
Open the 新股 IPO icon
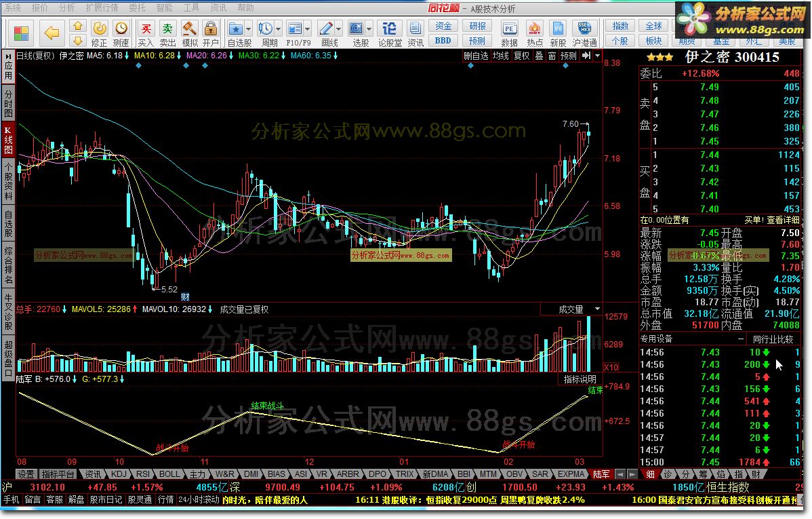558,34
